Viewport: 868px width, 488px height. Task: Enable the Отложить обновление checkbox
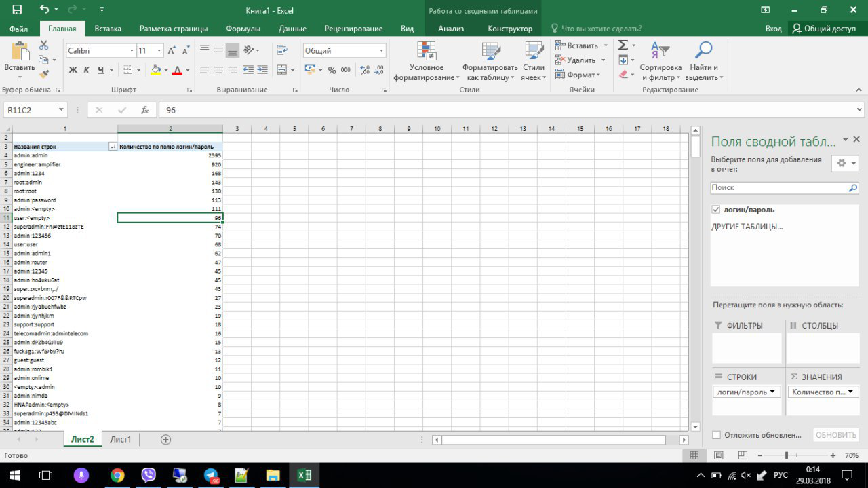tap(717, 435)
